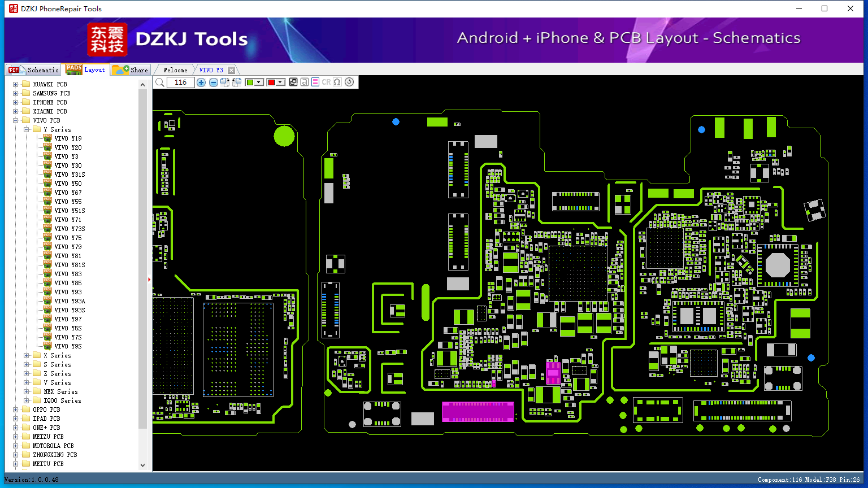Zoom in with the blue plus button
Screen dimensions: 868x488
click(201, 82)
